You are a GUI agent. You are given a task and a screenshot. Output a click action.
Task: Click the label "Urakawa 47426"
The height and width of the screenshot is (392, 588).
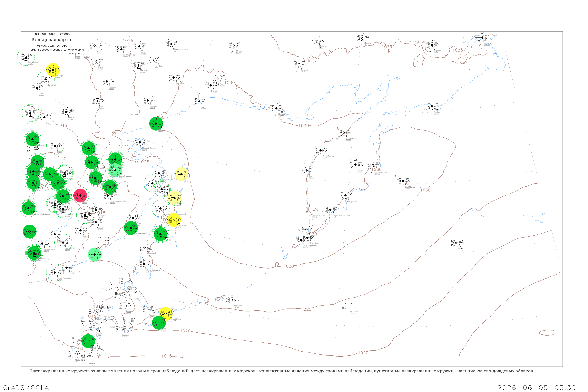pos(125,336)
